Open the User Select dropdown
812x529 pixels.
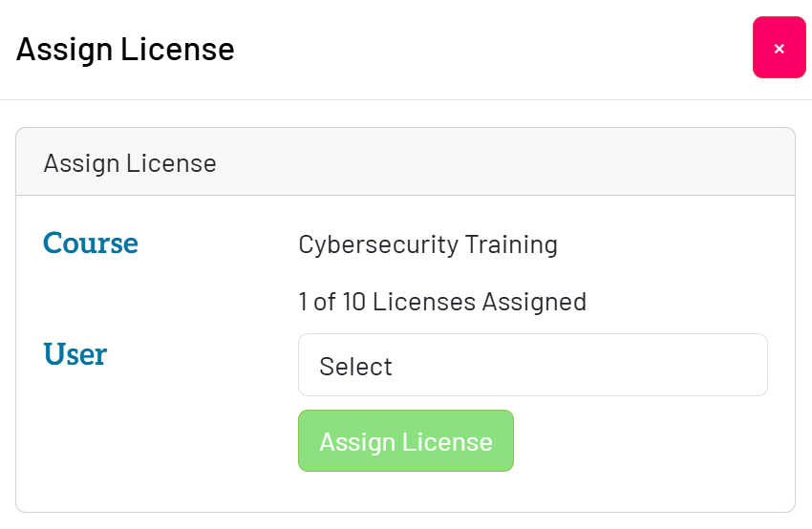tap(532, 365)
